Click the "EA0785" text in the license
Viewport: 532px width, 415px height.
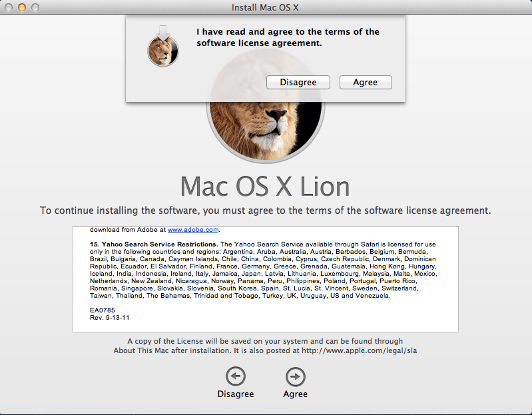point(103,310)
